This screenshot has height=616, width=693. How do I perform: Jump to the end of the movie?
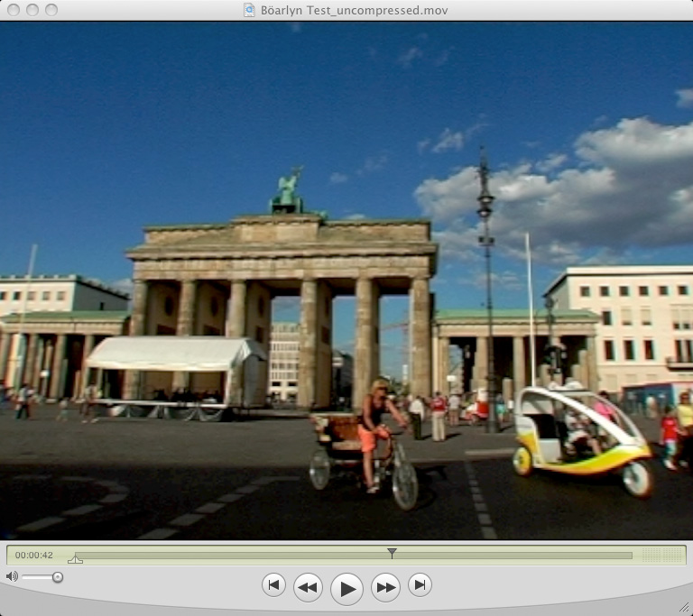tap(420, 584)
